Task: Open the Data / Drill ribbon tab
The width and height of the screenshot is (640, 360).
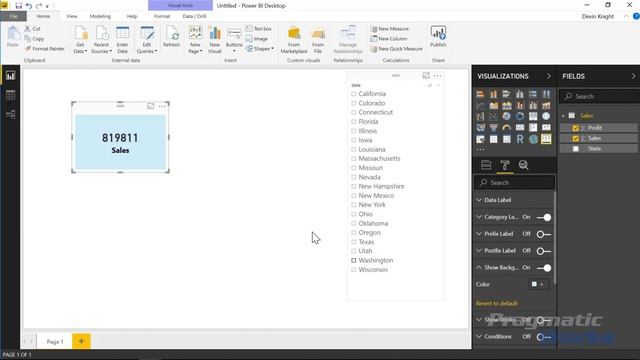Action: pos(194,16)
